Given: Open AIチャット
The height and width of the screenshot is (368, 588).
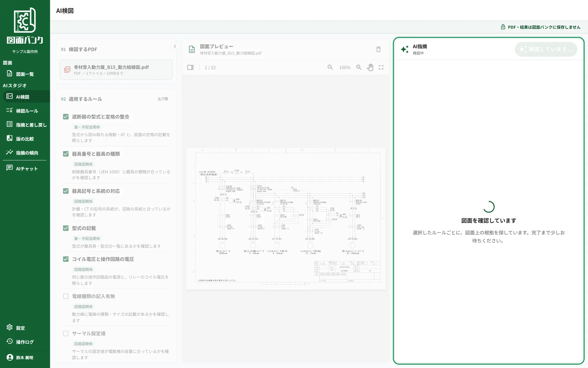Looking at the screenshot, I should click(x=25, y=168).
